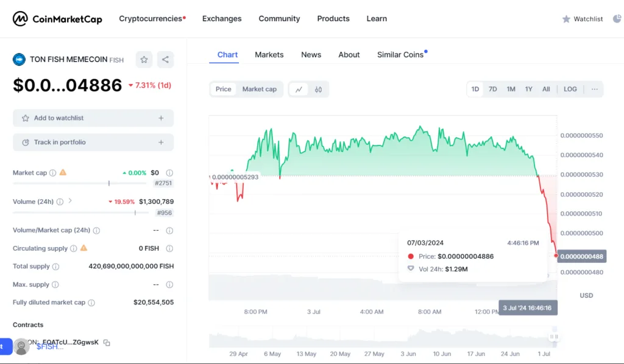Switch to Chart tab
The height and width of the screenshot is (364, 624).
click(x=227, y=55)
